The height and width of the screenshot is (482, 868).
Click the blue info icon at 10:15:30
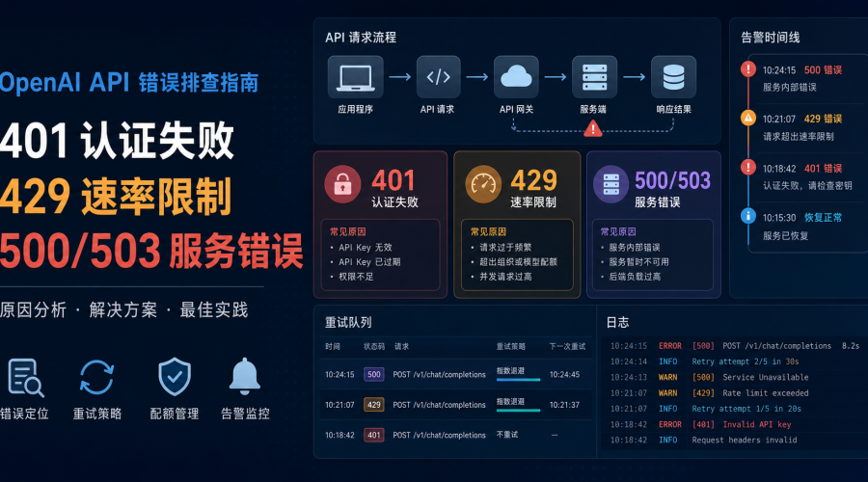click(747, 216)
